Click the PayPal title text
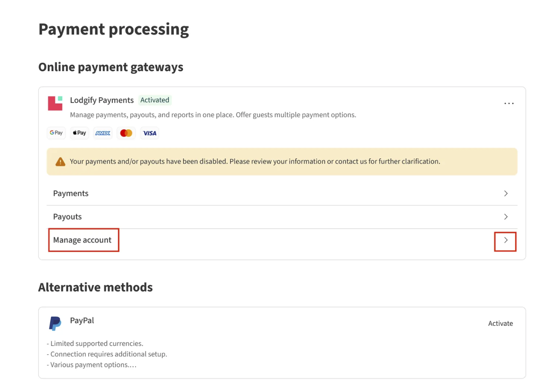Viewport: 554px width, 392px height. [82, 320]
